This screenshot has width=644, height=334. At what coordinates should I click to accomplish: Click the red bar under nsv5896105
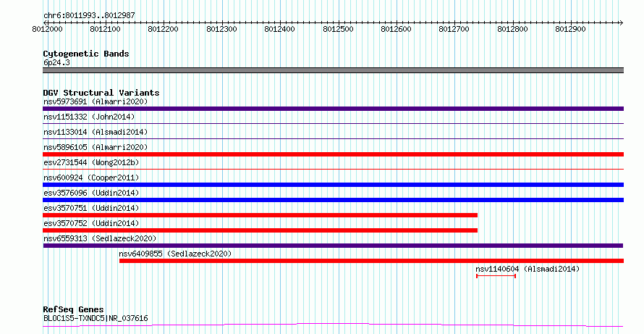[333, 154]
